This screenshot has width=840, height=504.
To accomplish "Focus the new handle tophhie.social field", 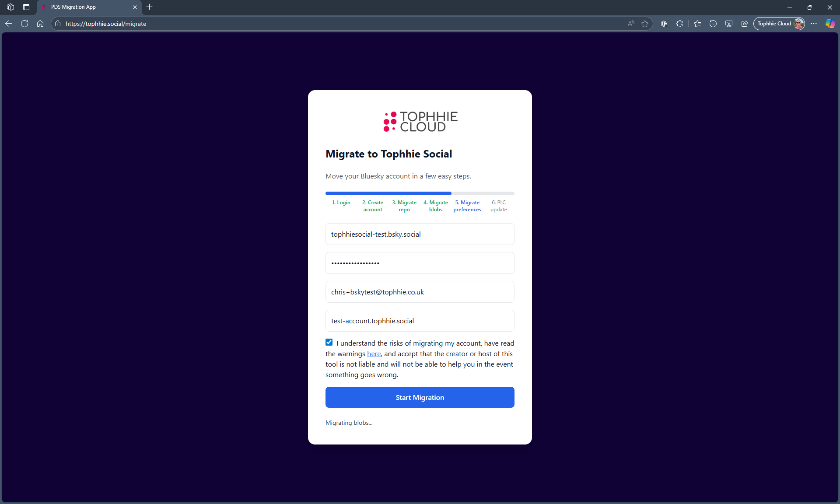I will point(420,321).
